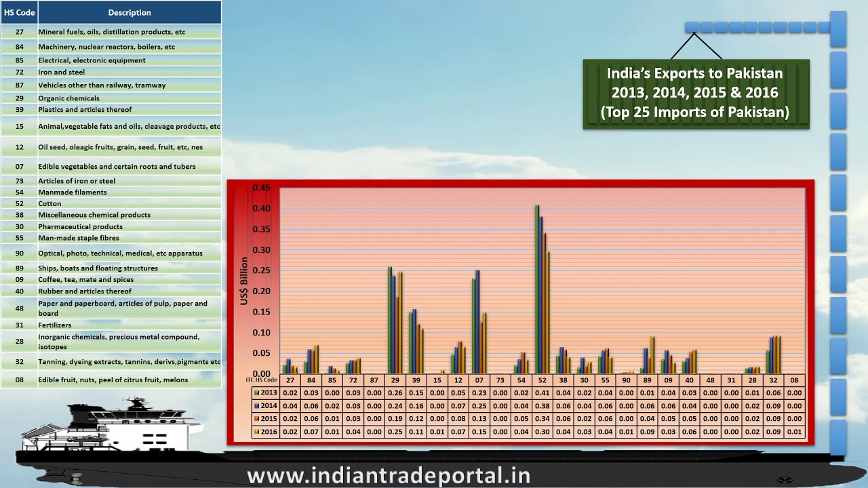The width and height of the screenshot is (868, 488).
Task: Click the 0.34 cell for code 52 in 2015
Action: click(542, 419)
